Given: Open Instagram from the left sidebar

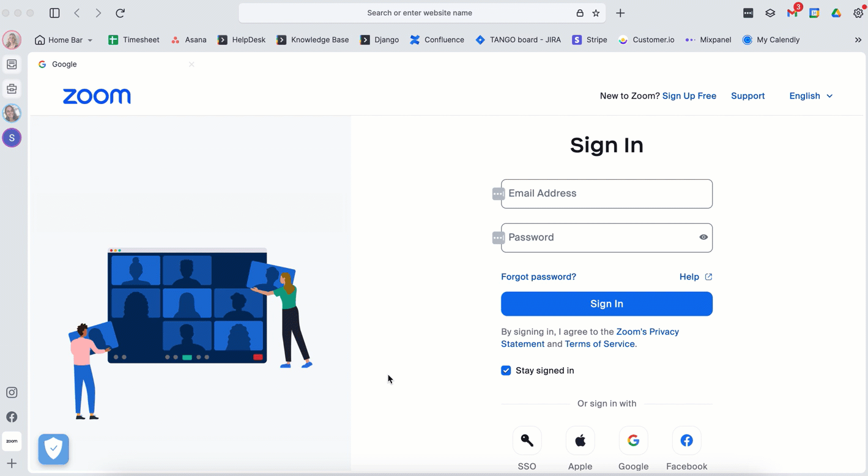Looking at the screenshot, I should pos(12,393).
